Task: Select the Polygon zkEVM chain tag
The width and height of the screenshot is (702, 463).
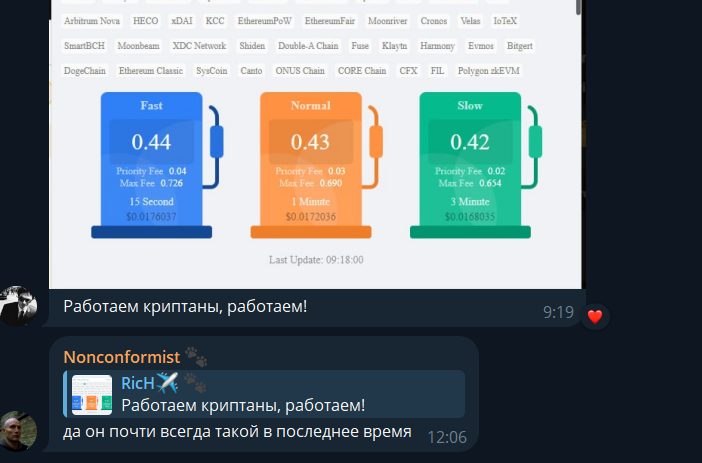Action: click(488, 71)
